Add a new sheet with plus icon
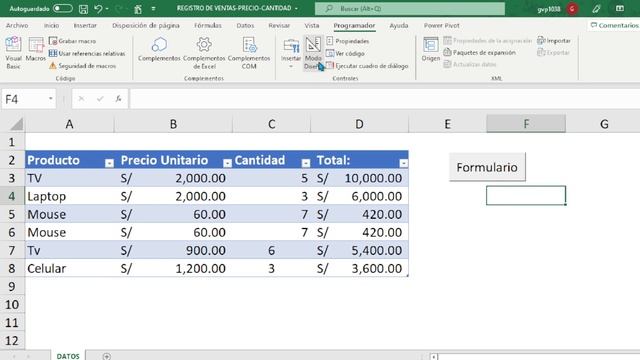This screenshot has width=640, height=360. 107,356
